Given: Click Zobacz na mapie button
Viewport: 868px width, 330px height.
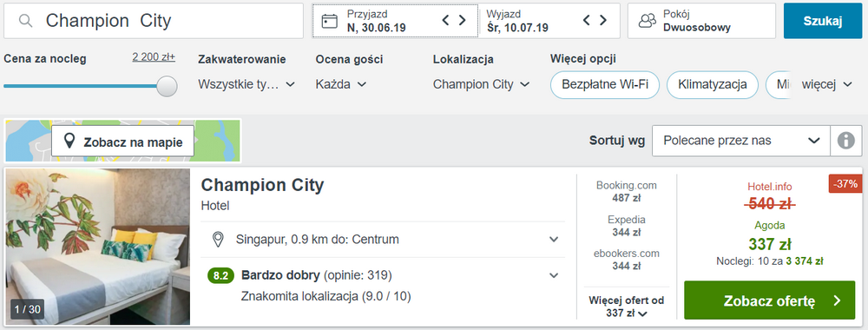Looking at the screenshot, I should coord(123,142).
